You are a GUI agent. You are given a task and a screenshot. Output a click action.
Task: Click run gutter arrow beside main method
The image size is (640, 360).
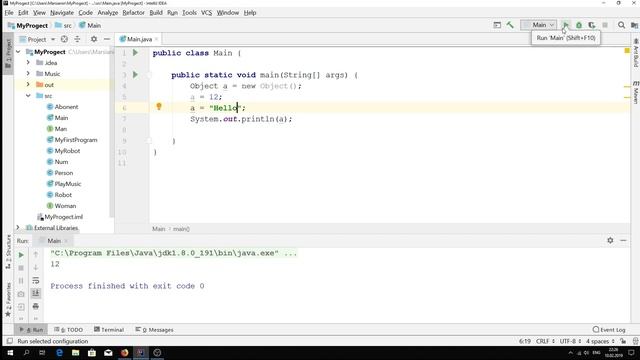[136, 75]
